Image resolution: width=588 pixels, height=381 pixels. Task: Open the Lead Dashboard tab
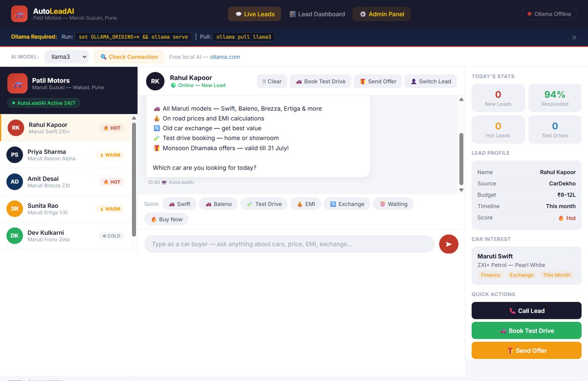317,14
